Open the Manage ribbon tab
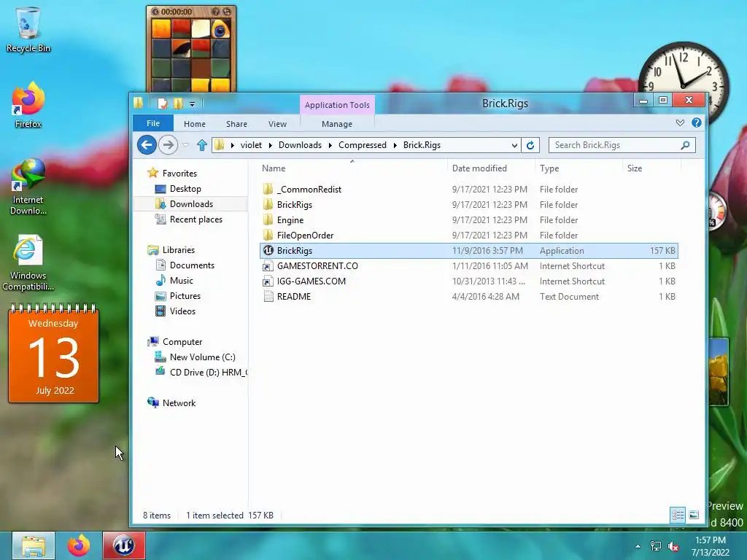The image size is (747, 560). (x=337, y=124)
